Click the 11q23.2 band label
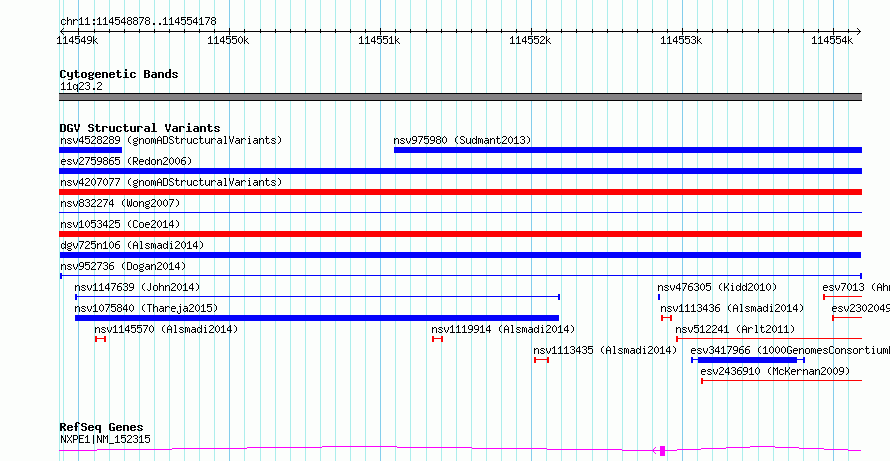890x461 pixels. [x=81, y=87]
